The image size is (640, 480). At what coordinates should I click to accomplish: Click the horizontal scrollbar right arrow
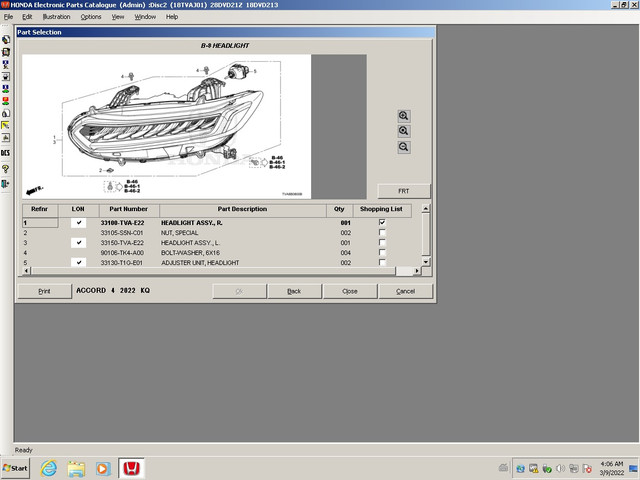pos(417,271)
